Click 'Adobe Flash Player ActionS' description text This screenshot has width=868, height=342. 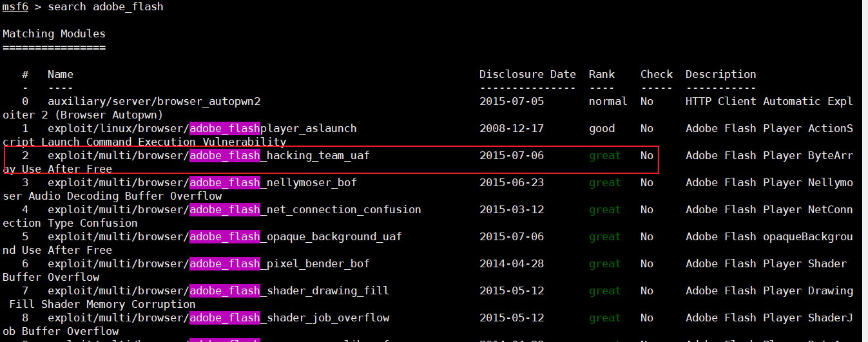[769, 128]
